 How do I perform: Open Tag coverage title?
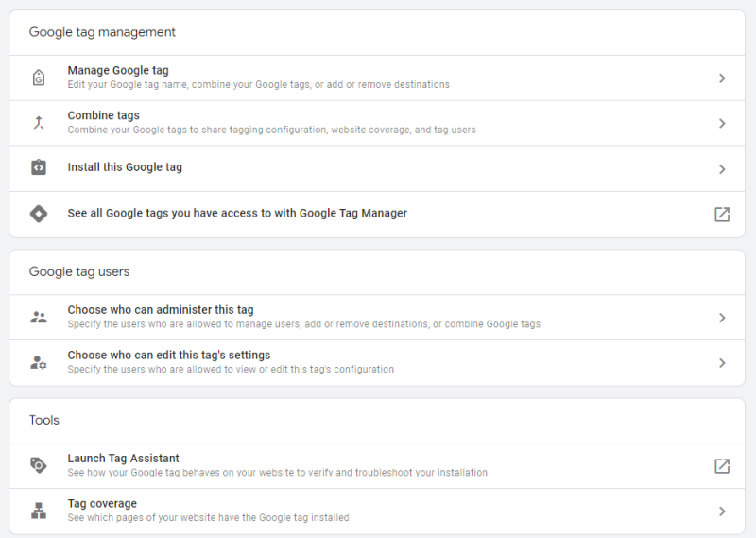pyautogui.click(x=102, y=504)
